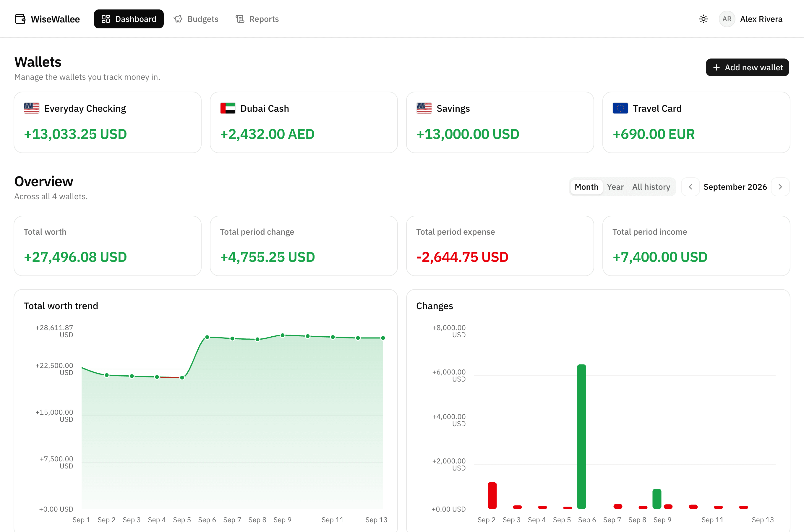This screenshot has height=532, width=804.
Task: Open the Budgets tab
Action: click(x=196, y=19)
